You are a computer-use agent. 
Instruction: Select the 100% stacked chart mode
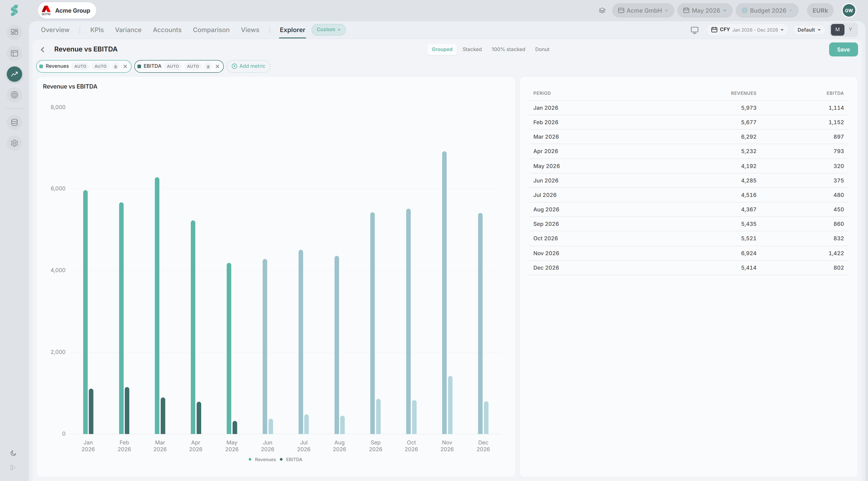click(x=509, y=50)
